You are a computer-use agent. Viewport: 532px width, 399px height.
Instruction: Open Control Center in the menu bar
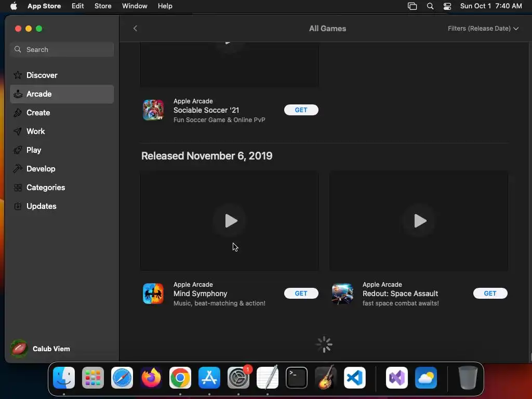(x=447, y=6)
